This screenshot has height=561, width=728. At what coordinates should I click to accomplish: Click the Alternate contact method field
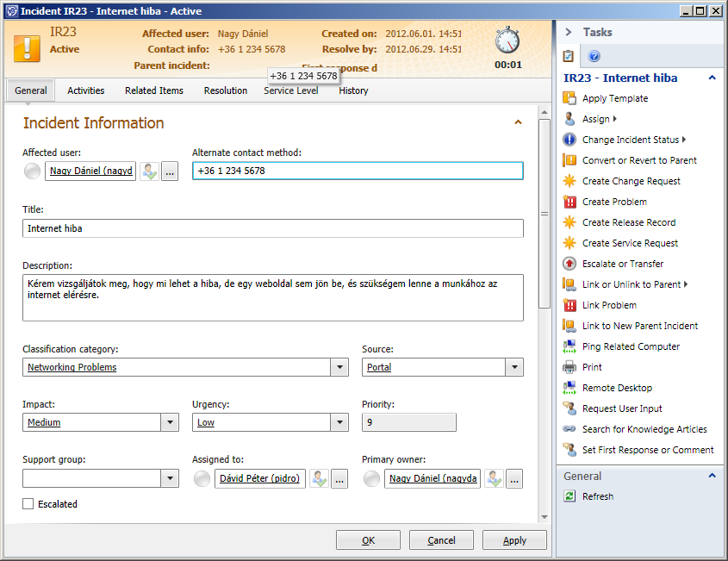click(358, 171)
